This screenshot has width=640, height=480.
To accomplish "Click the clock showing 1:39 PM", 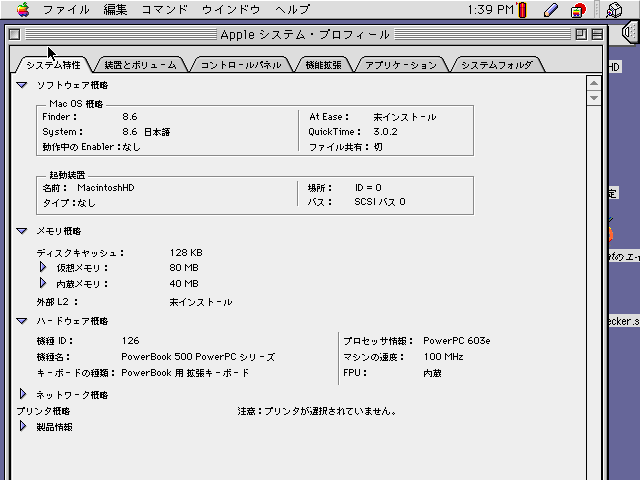I will click(490, 9).
